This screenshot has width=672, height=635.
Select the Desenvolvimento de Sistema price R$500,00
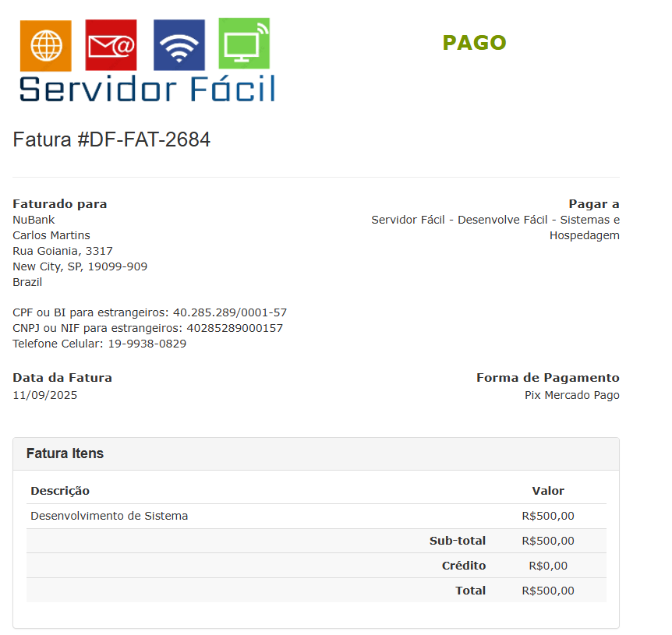(x=548, y=516)
